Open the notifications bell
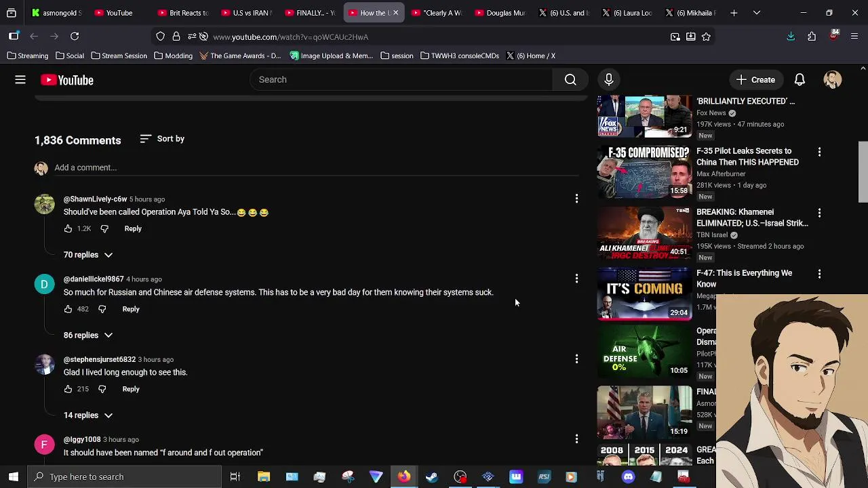Screen dimensions: 868x488 pyautogui.click(x=800, y=80)
